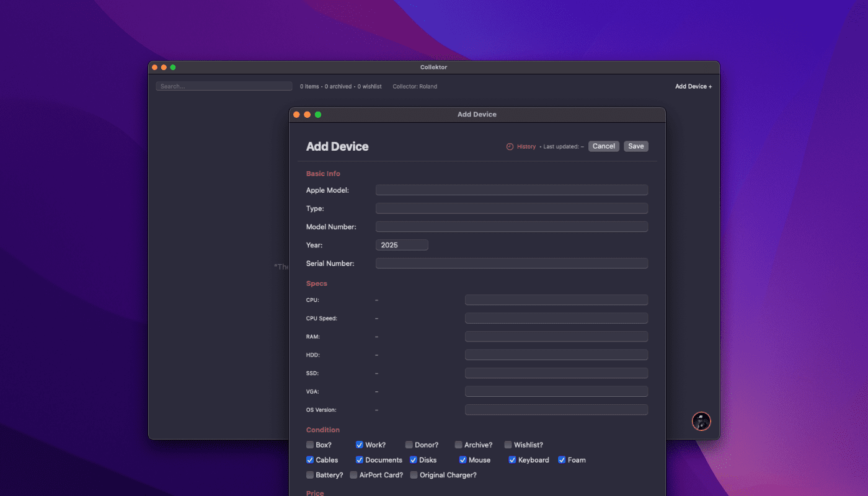Uncheck the Foam checkbox
Viewport: 868px width, 496px height.
pos(562,460)
